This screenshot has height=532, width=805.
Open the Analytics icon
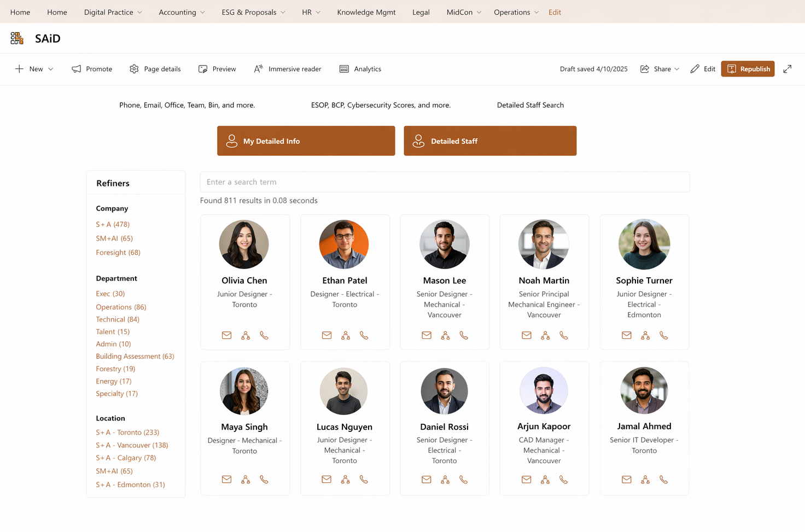click(344, 69)
